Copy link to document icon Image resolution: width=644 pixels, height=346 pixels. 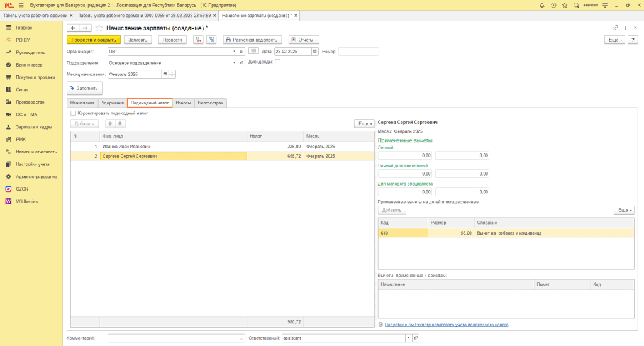point(615,28)
